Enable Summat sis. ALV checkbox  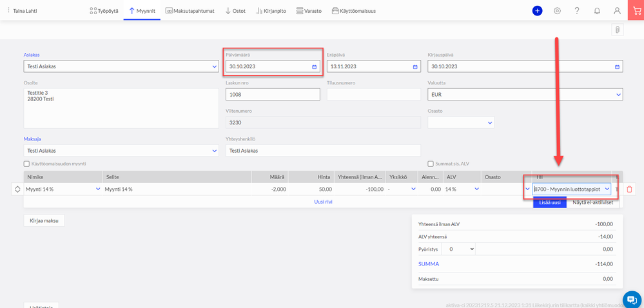tap(431, 164)
